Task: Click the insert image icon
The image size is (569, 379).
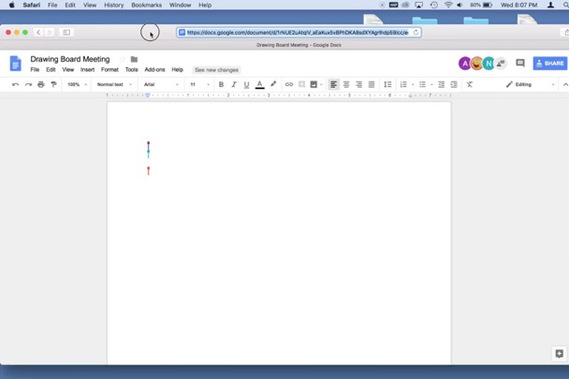Action: click(314, 85)
